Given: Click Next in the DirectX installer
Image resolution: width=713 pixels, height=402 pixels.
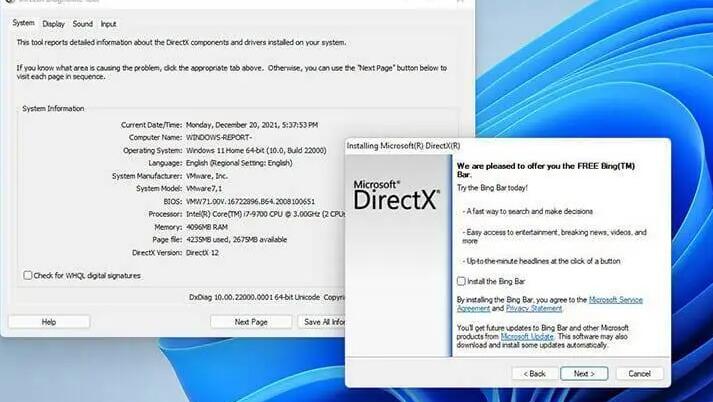Looking at the screenshot, I should click(584, 373).
